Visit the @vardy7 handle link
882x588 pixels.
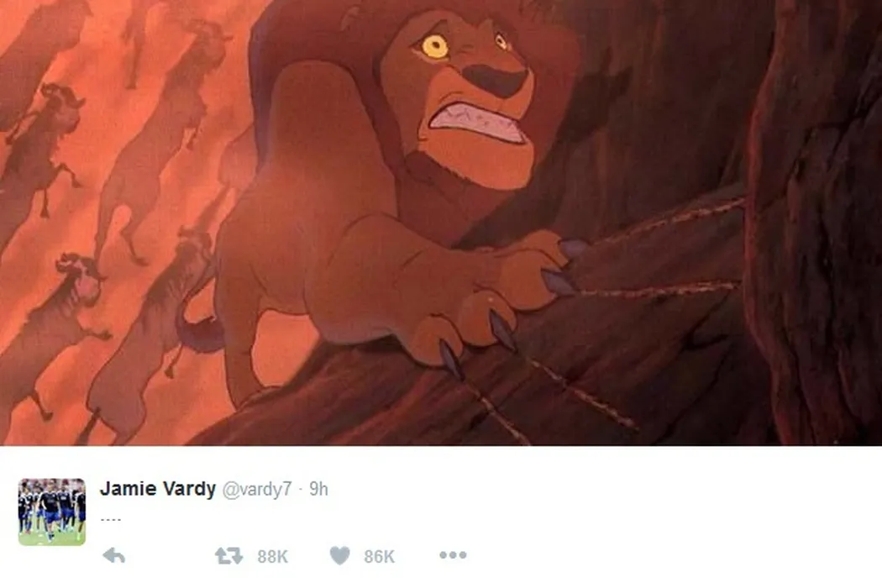tap(257, 489)
